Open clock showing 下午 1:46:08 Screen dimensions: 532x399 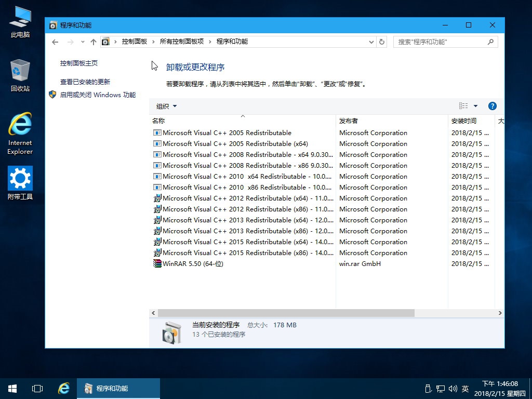(500, 389)
